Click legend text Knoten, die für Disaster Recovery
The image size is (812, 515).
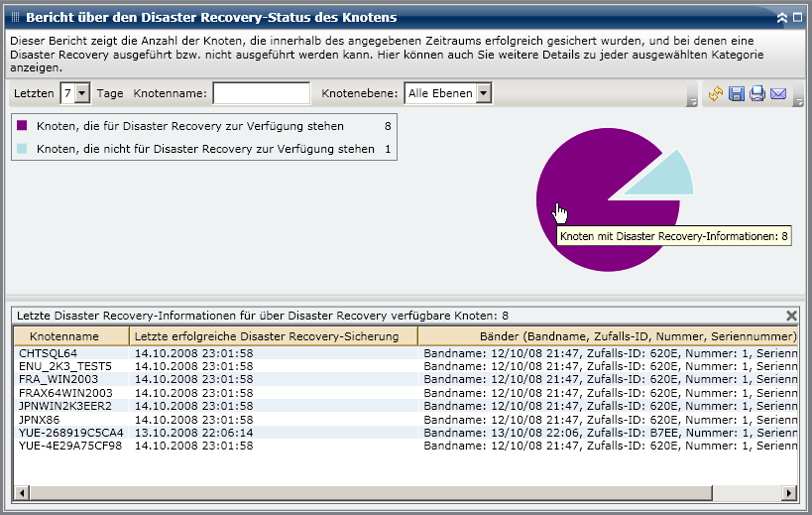190,126
